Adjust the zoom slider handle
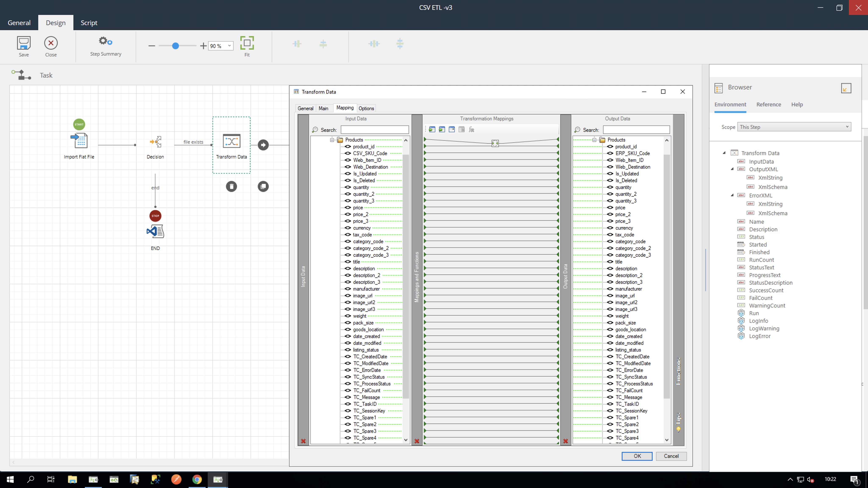 (175, 46)
